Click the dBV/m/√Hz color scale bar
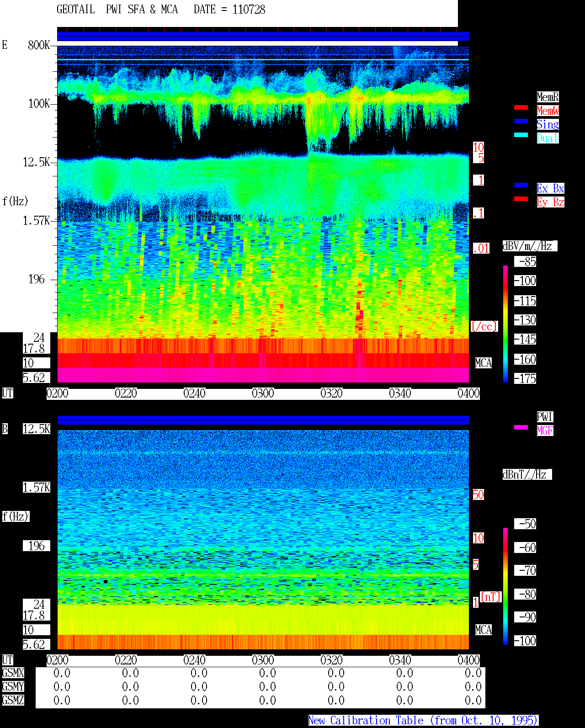The width and height of the screenshot is (585, 728). (x=505, y=324)
